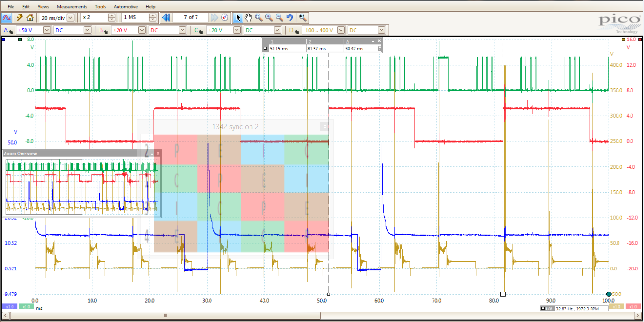644x322 pixels.
Task: Open Channel B ±20 V range dropdown
Action: click(142, 30)
